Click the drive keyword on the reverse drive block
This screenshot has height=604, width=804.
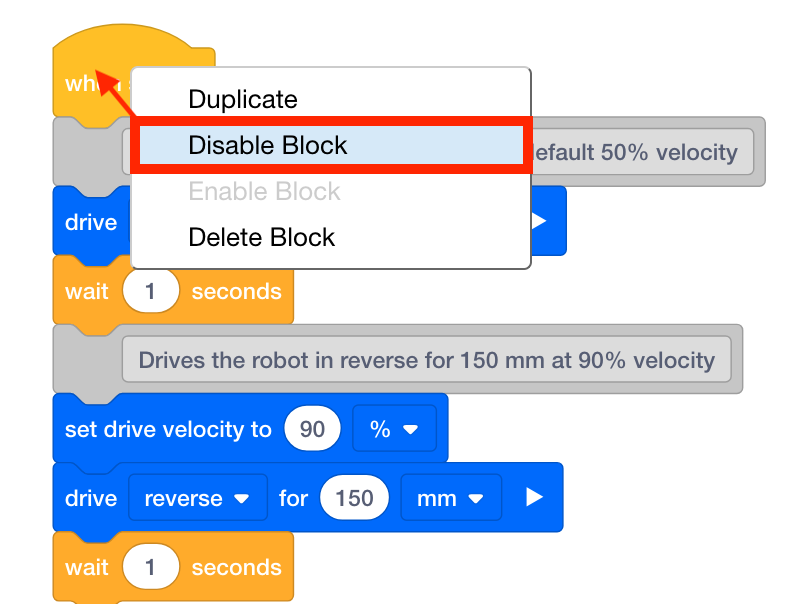point(89,497)
